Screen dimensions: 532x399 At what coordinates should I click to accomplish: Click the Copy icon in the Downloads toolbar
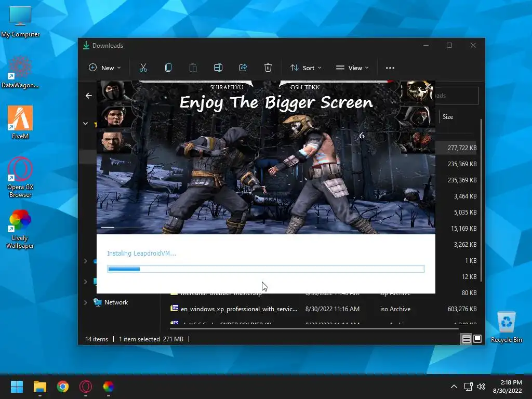click(x=168, y=68)
